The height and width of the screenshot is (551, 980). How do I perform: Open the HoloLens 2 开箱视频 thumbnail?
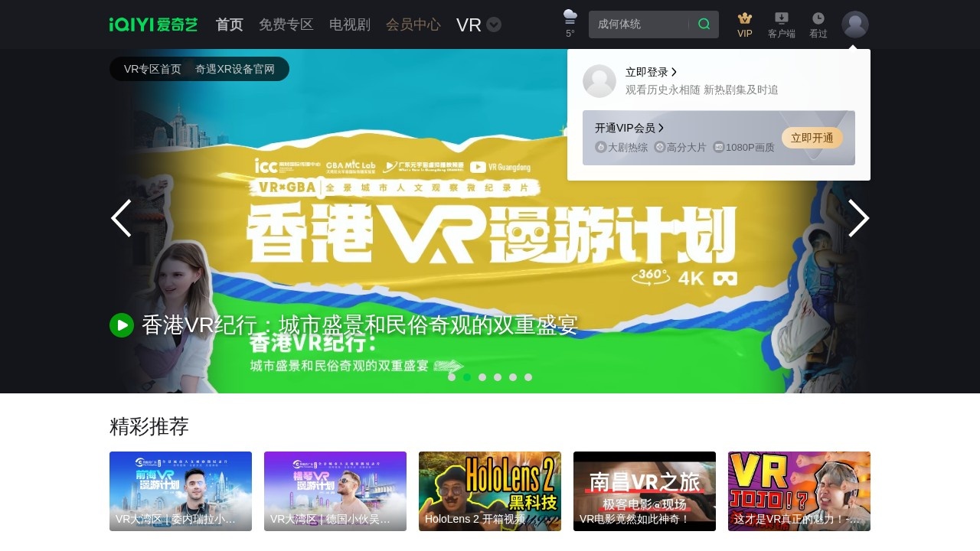click(x=490, y=491)
